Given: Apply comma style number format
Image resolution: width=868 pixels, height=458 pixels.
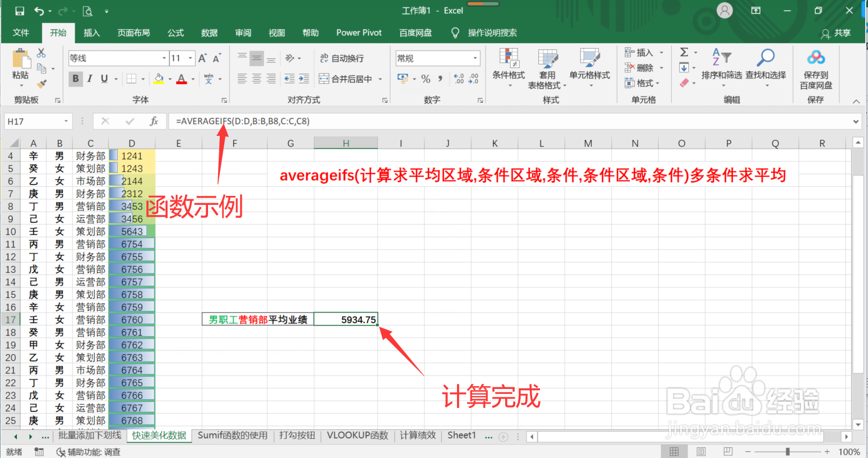Looking at the screenshot, I should [x=440, y=79].
